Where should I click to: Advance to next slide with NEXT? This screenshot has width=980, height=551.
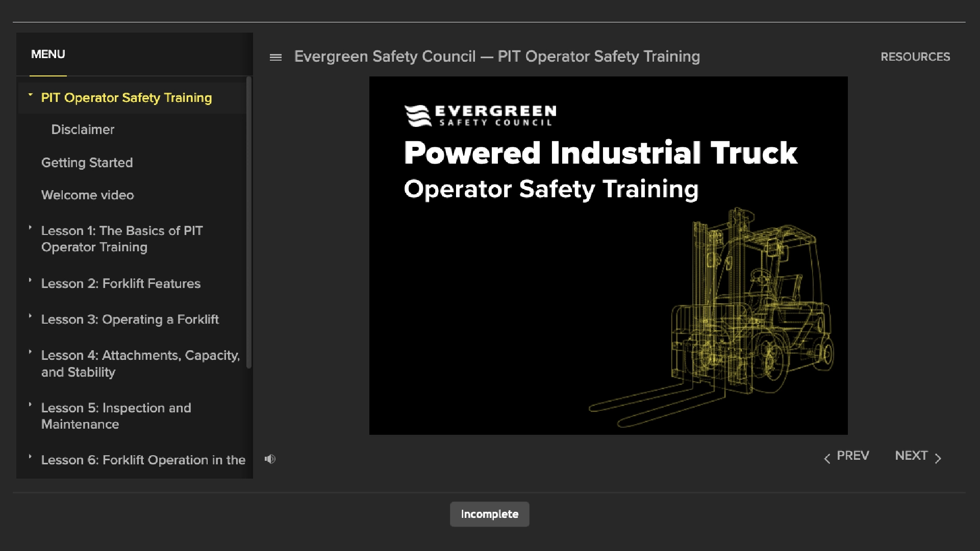click(911, 455)
